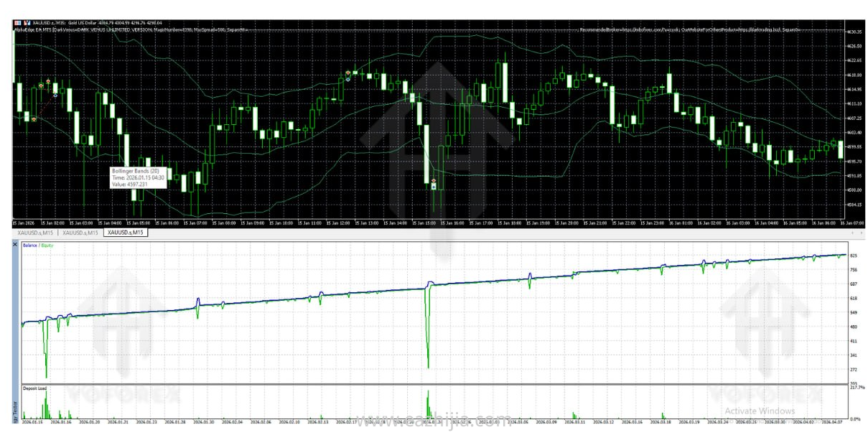
Task: Click the Deposit Load label
Action: 34,388
